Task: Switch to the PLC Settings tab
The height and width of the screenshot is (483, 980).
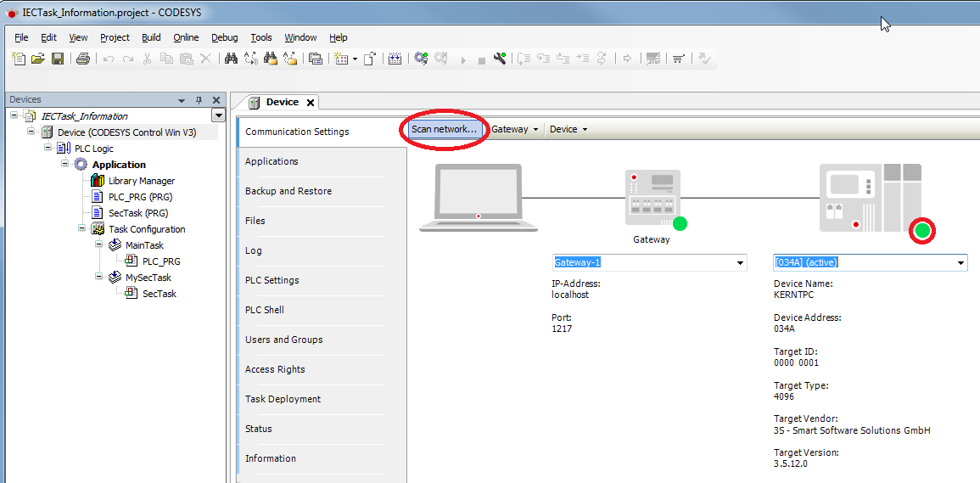Action: point(272,280)
